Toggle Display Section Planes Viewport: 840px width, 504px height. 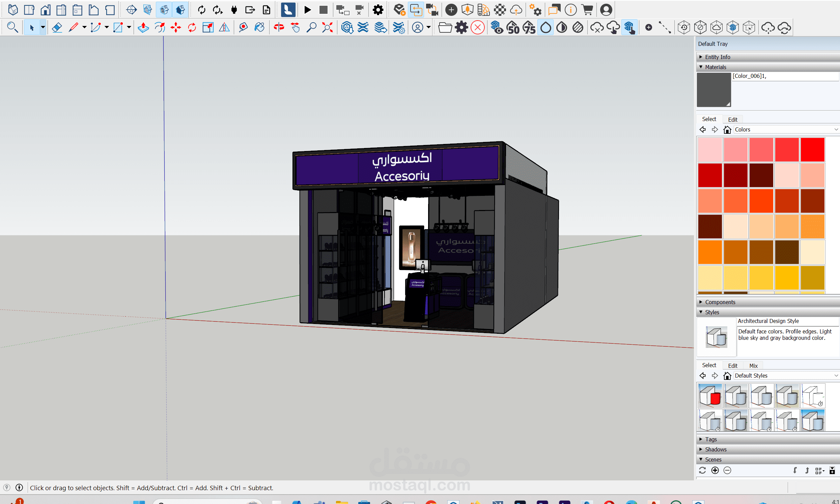tap(147, 10)
